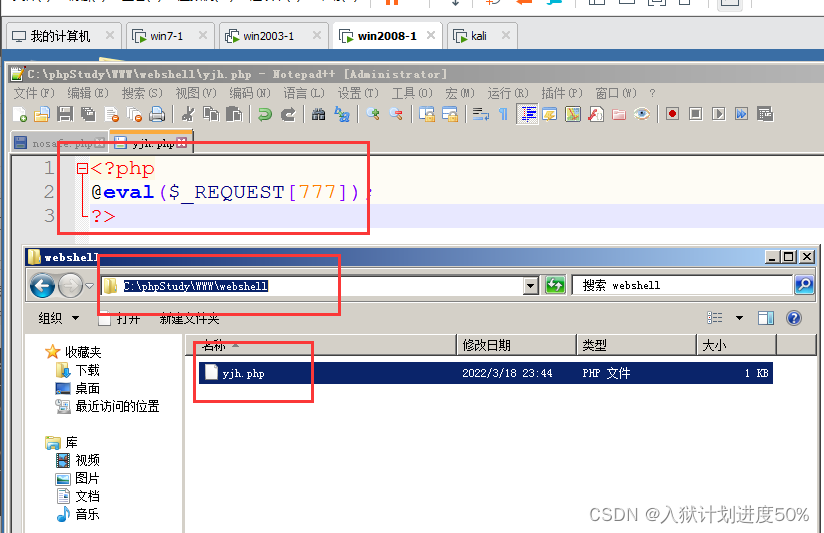The height and width of the screenshot is (533, 824).
Task: Change view with the view icon
Action: point(715,317)
